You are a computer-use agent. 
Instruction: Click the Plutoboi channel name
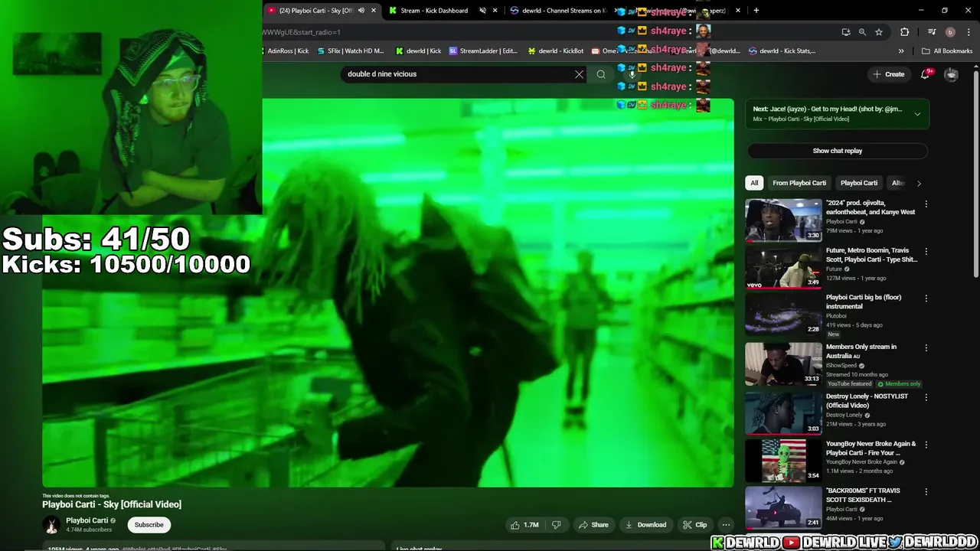pos(836,316)
